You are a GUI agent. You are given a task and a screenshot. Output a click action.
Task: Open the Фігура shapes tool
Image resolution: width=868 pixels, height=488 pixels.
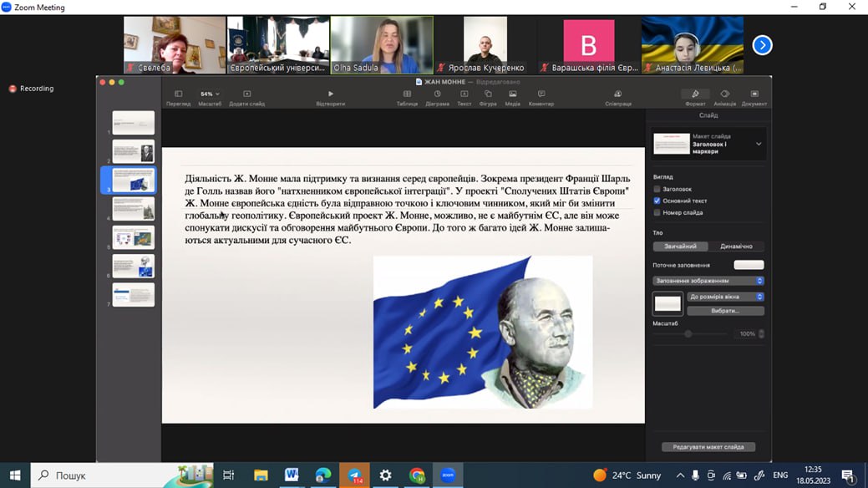click(488, 94)
